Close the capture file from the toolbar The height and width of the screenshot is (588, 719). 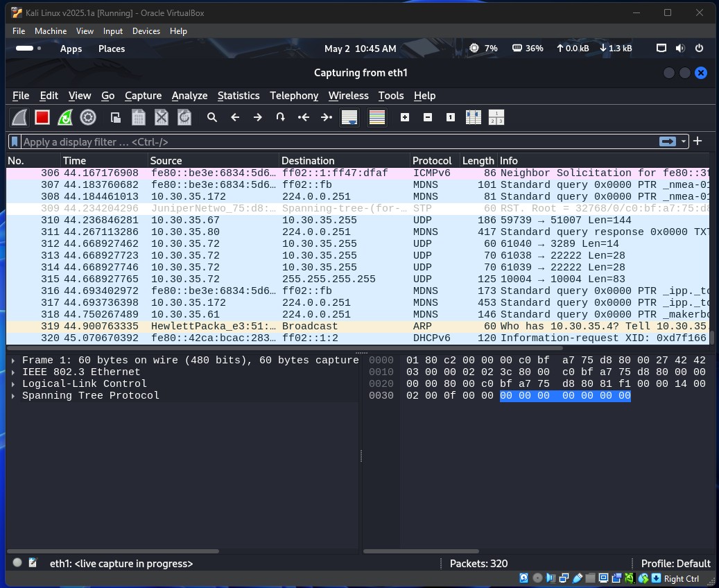click(162, 118)
